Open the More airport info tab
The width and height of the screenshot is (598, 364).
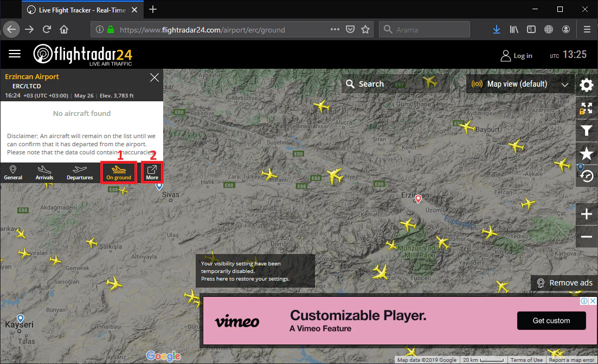[x=152, y=173]
